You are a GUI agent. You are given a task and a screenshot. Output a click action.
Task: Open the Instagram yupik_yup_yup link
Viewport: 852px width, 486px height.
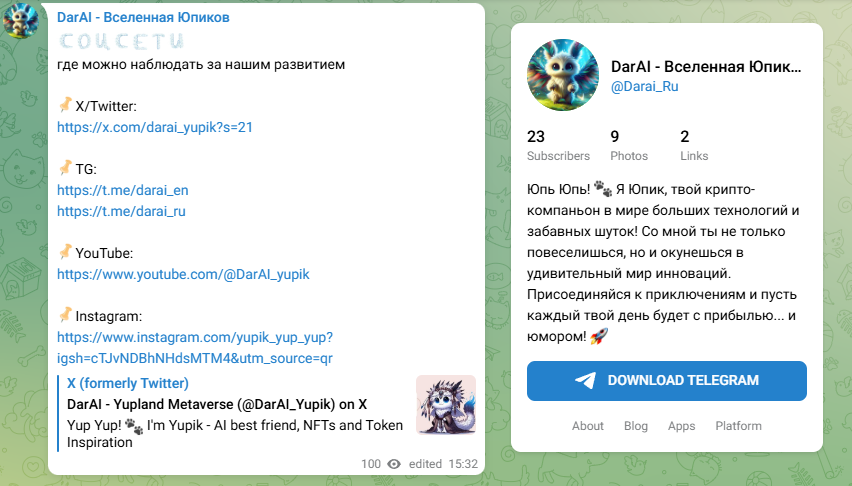pyautogui.click(x=195, y=347)
